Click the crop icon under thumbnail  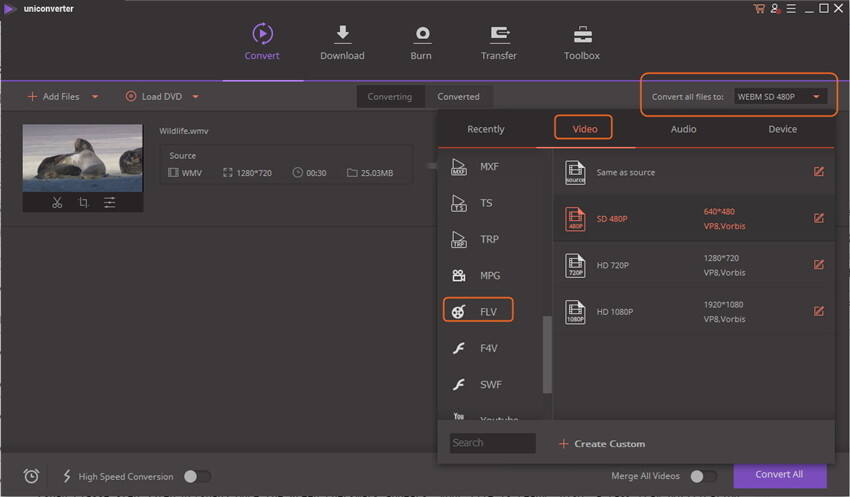(x=83, y=202)
